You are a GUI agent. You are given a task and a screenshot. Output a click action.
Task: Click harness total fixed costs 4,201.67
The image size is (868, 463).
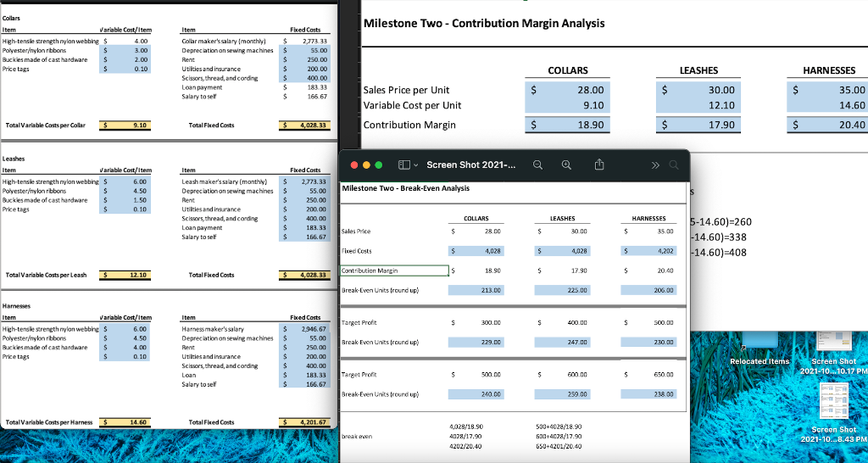(x=304, y=422)
